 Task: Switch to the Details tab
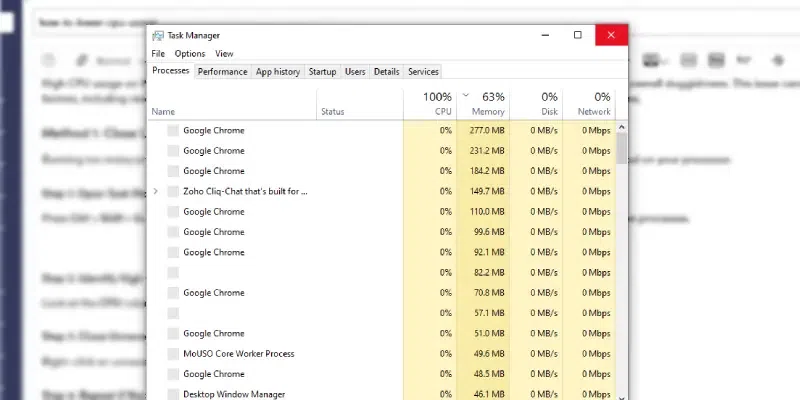click(x=386, y=72)
